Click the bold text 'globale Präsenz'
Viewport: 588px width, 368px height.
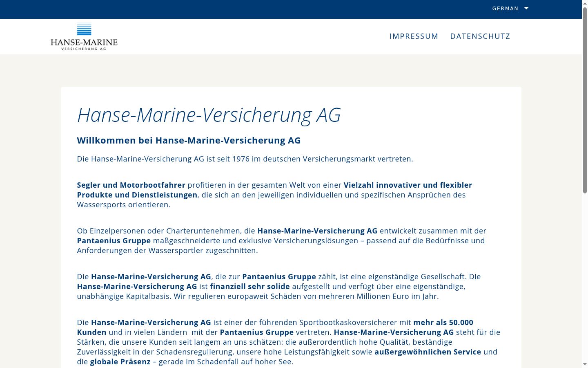point(120,361)
